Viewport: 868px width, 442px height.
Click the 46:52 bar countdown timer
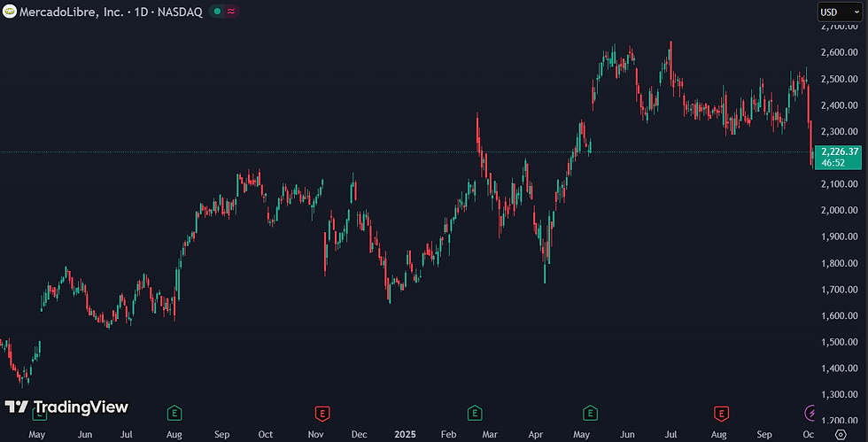pos(833,163)
